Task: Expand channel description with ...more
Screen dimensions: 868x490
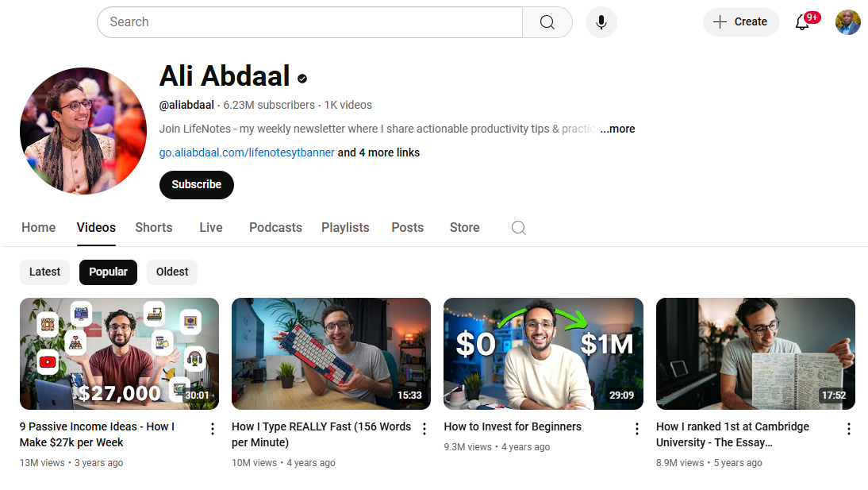Action: point(617,129)
